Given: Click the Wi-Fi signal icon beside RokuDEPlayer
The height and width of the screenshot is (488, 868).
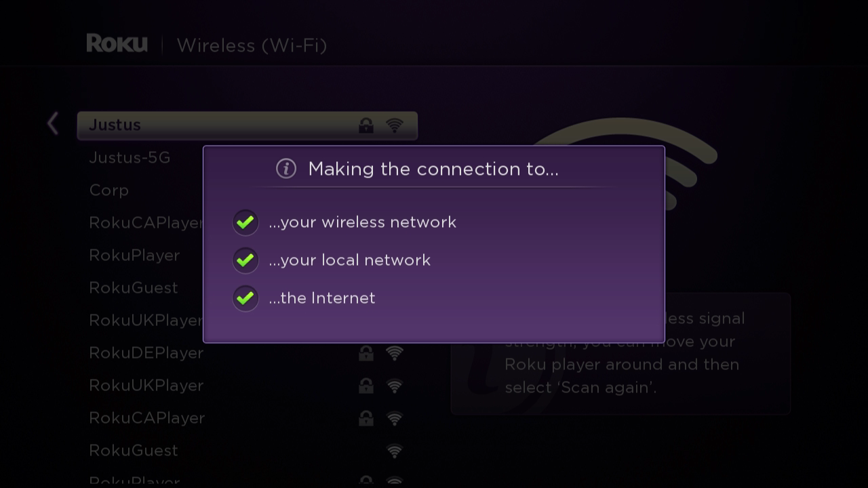Looking at the screenshot, I should click(395, 353).
